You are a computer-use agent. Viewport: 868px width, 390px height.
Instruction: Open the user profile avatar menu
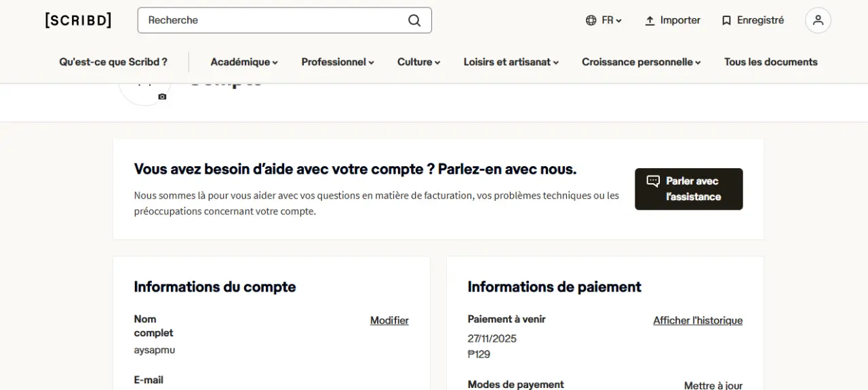click(818, 20)
